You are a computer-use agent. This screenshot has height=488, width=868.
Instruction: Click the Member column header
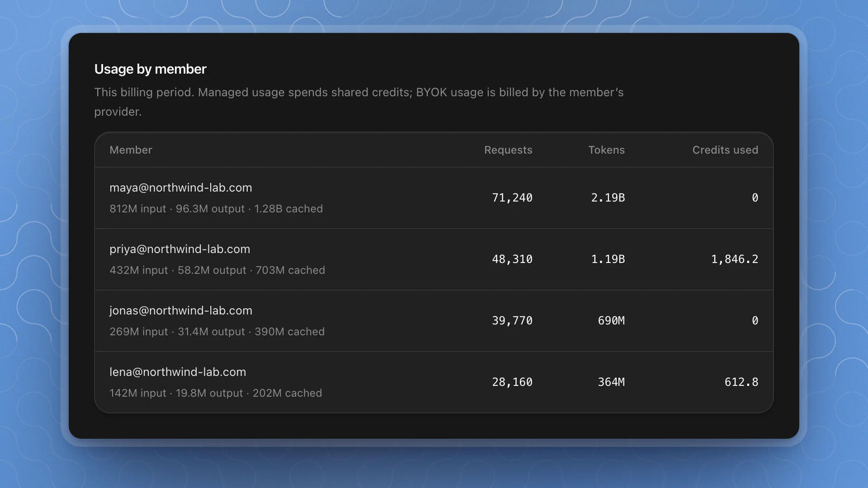tap(131, 150)
